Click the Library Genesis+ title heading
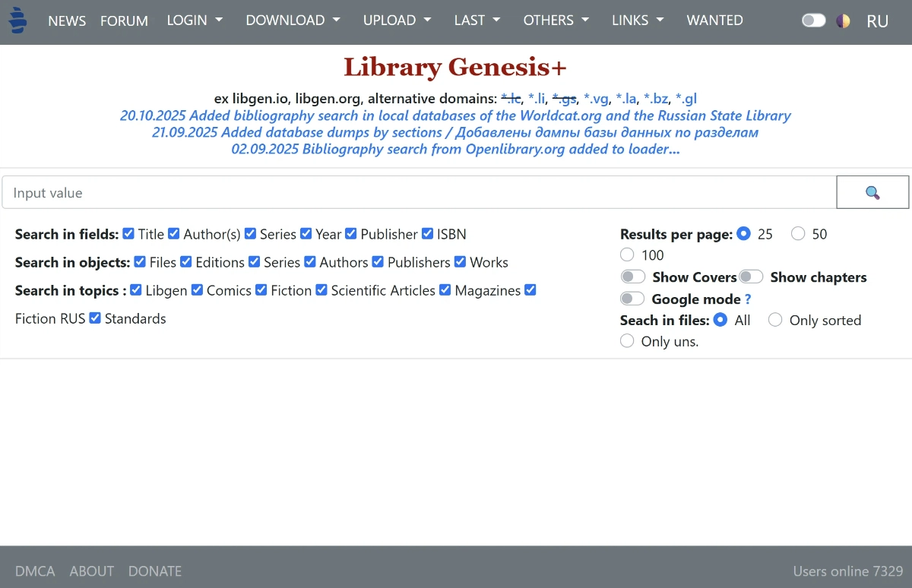Screen dimensions: 912x588 click(x=455, y=67)
